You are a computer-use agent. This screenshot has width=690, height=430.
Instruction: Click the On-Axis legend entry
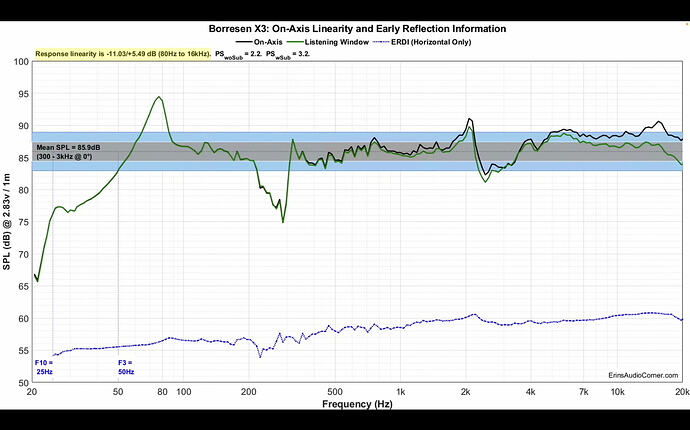point(259,42)
